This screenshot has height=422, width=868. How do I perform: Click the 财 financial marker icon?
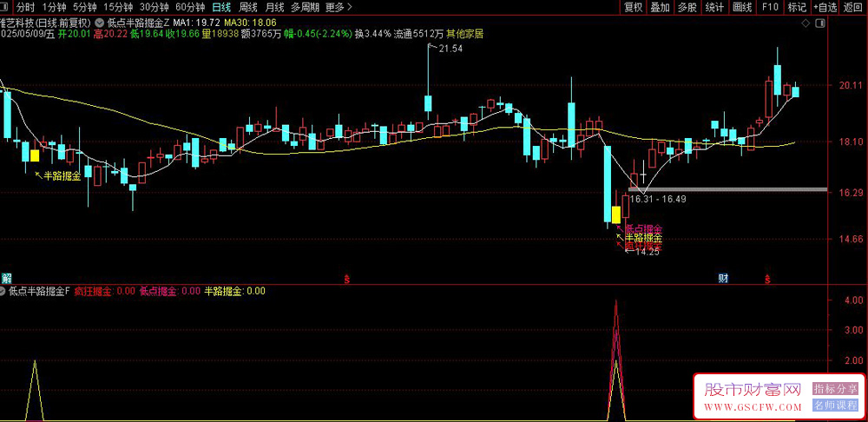point(724,278)
